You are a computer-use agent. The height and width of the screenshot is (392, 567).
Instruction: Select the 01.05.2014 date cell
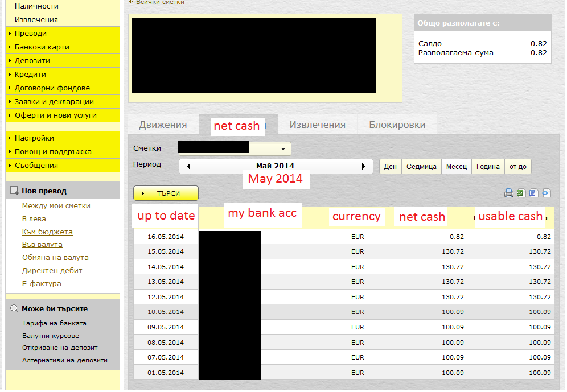(x=166, y=373)
